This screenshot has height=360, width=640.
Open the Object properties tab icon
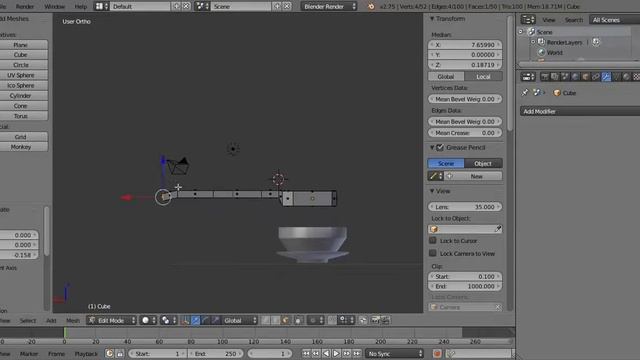coord(585,77)
